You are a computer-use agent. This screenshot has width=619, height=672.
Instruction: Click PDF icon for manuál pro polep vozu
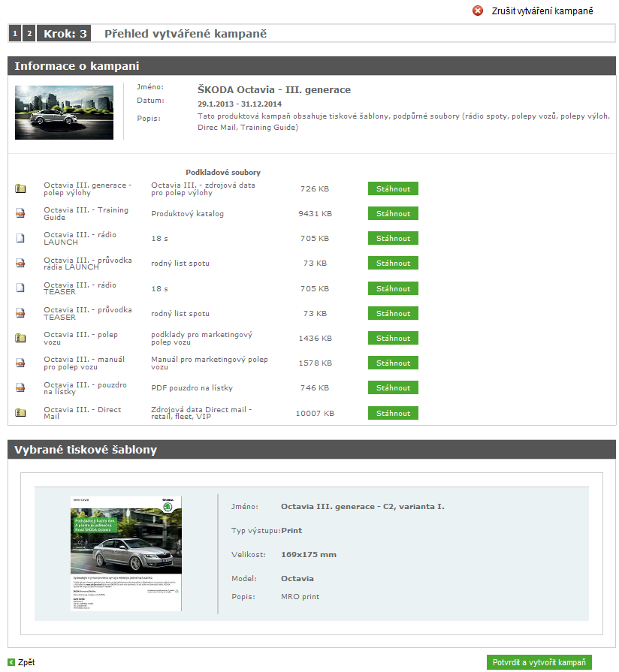click(20, 363)
